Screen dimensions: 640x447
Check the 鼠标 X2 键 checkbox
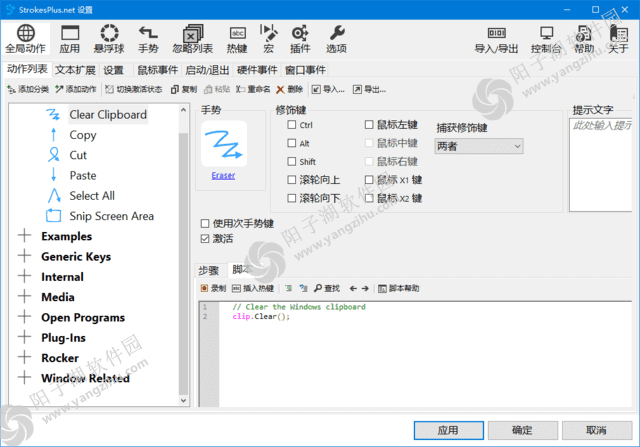click(x=369, y=198)
